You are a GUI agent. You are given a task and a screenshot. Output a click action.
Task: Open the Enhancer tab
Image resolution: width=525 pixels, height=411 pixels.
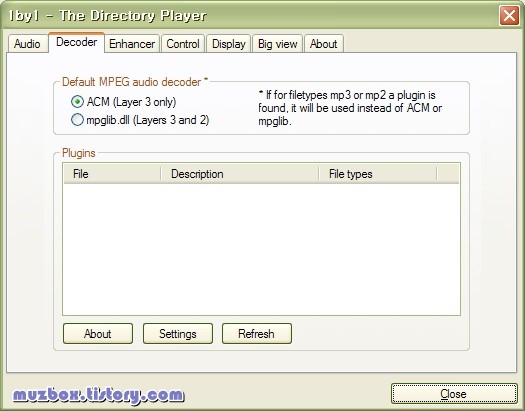coord(132,44)
